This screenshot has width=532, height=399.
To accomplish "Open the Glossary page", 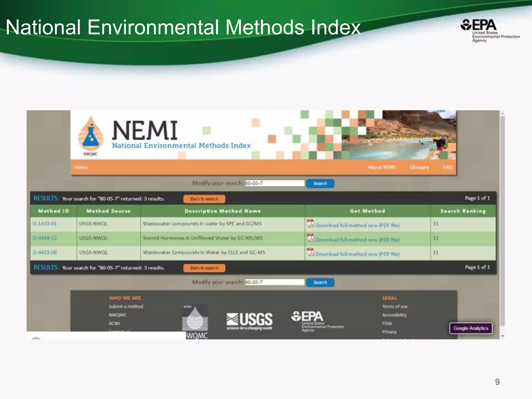I will [x=419, y=167].
